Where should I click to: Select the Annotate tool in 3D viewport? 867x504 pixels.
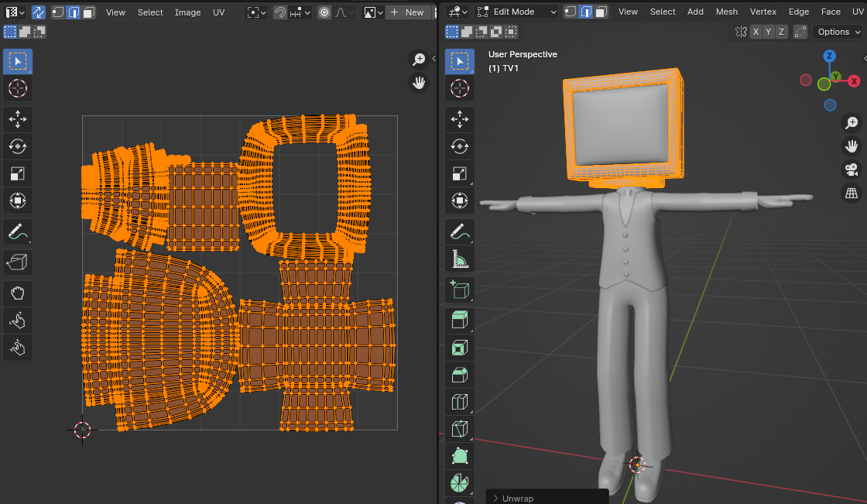click(x=460, y=231)
